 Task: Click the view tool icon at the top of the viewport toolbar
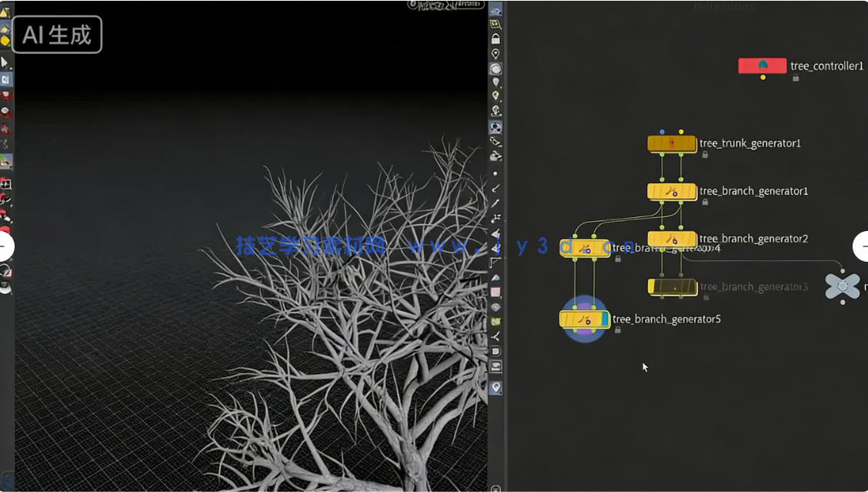click(496, 9)
